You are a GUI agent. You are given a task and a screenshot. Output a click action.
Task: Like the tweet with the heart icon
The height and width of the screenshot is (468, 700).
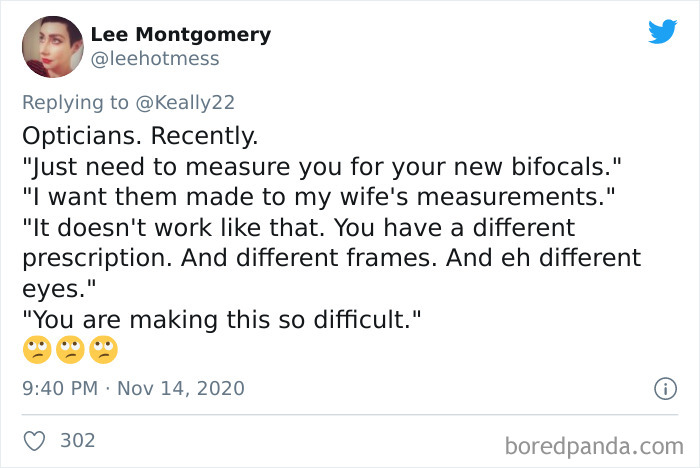coord(34,439)
